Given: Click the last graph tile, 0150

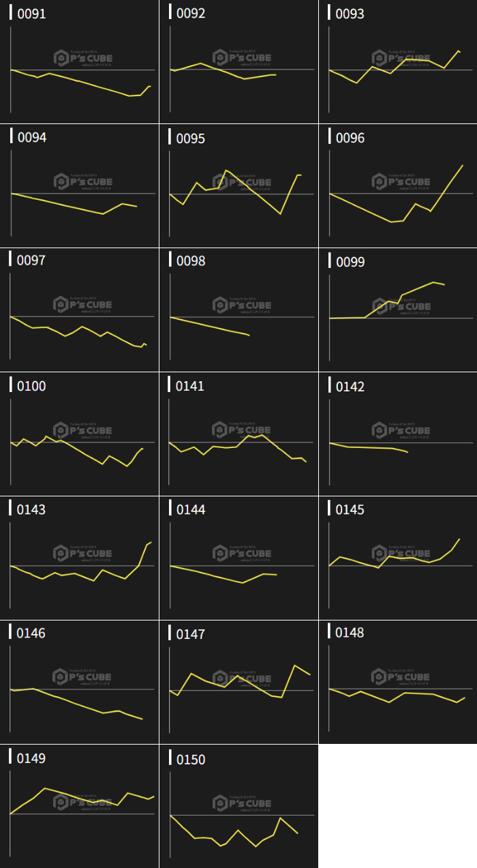Looking at the screenshot, I should pyautogui.click(x=238, y=807).
